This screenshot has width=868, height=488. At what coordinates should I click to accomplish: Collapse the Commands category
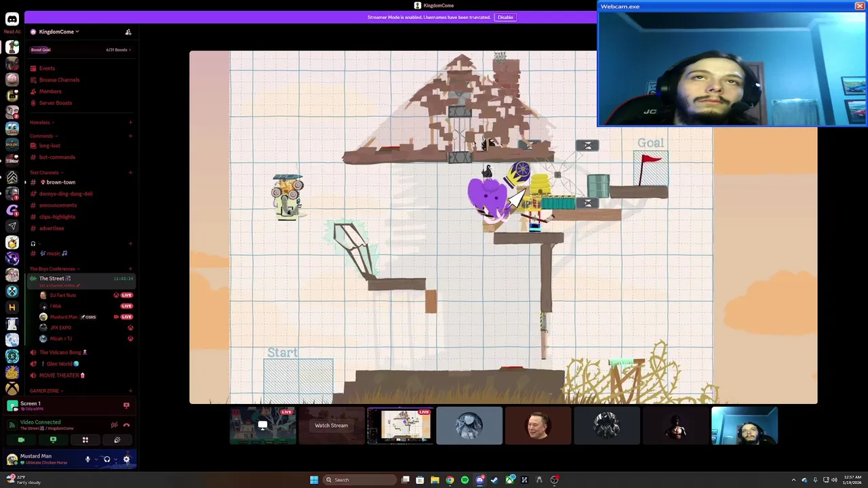coord(42,136)
